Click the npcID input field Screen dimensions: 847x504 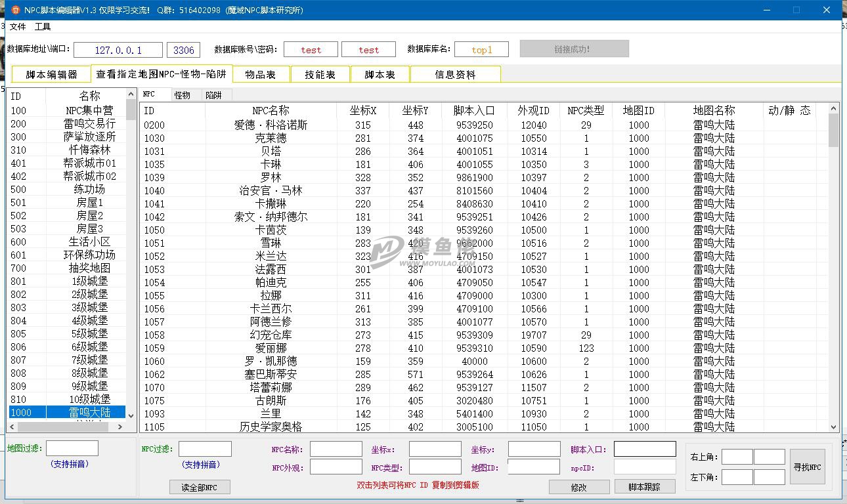(645, 467)
